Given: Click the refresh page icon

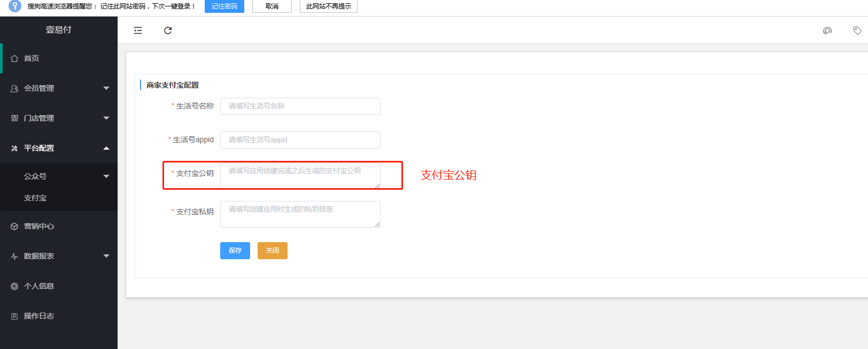Looking at the screenshot, I should click(168, 30).
